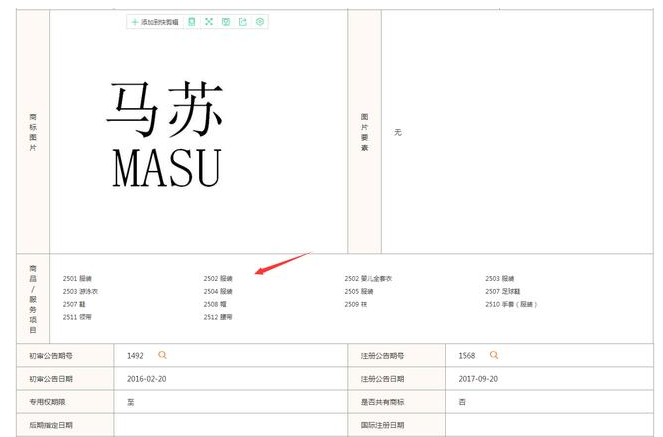
Task: Click the 商品/服务项目 vertical header
Action: click(x=33, y=299)
